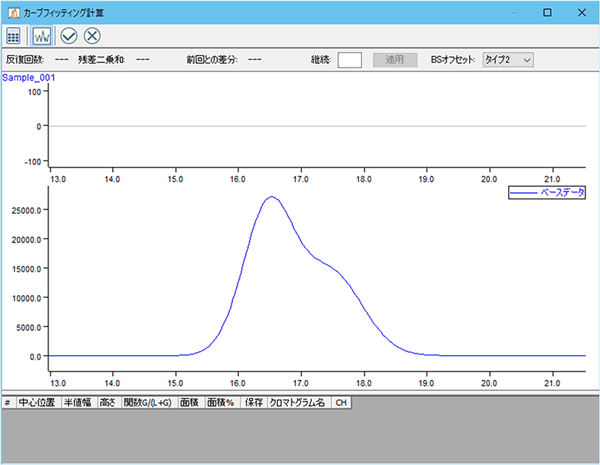The height and width of the screenshot is (465, 600).
Task: Click the ベースデータ legend entry
Action: tap(546, 190)
